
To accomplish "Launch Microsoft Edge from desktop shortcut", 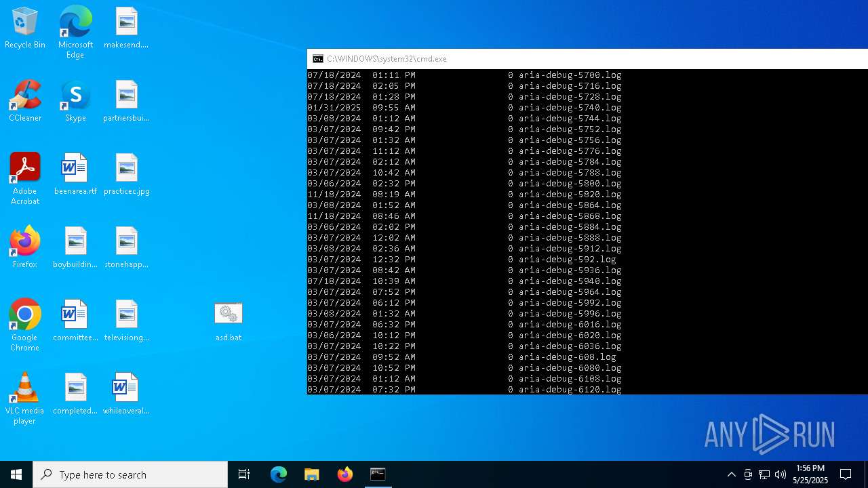I will pyautogui.click(x=75, y=32).
